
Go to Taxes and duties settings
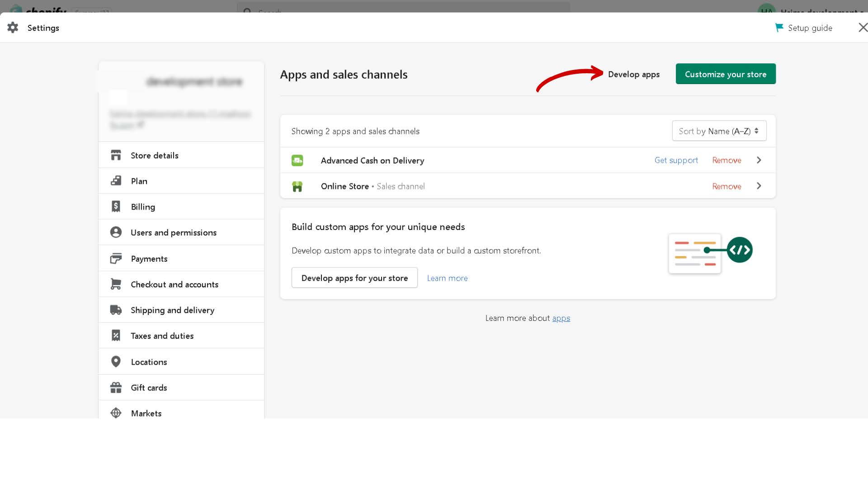coord(162,336)
